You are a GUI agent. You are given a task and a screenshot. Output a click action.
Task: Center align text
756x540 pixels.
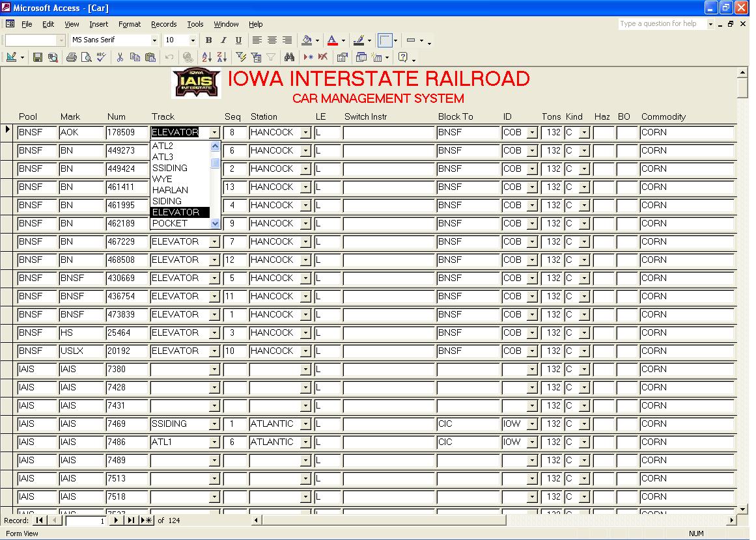point(272,40)
